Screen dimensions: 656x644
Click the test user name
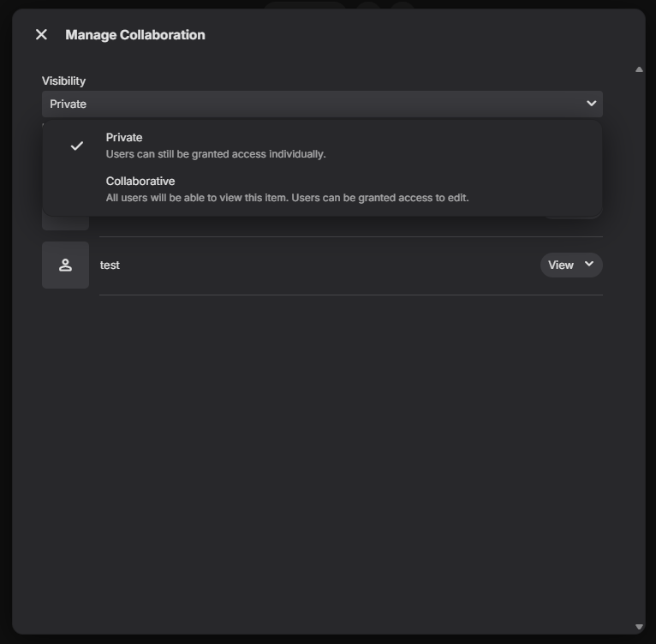point(110,265)
